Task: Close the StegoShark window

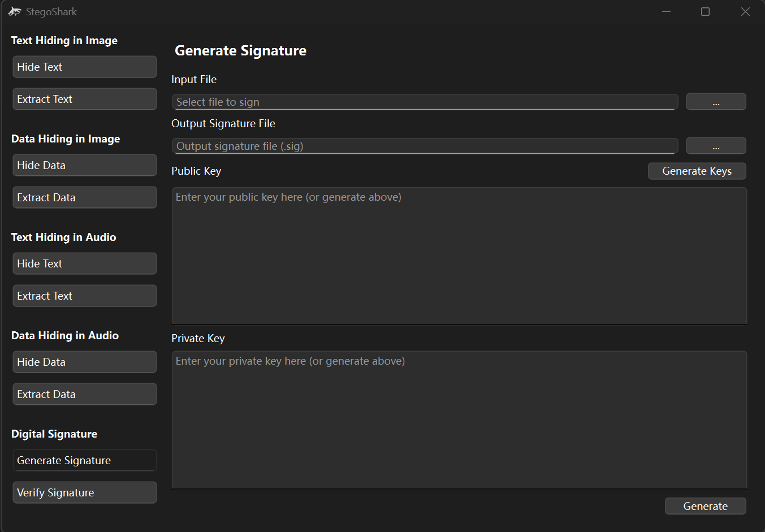Action: click(x=745, y=11)
